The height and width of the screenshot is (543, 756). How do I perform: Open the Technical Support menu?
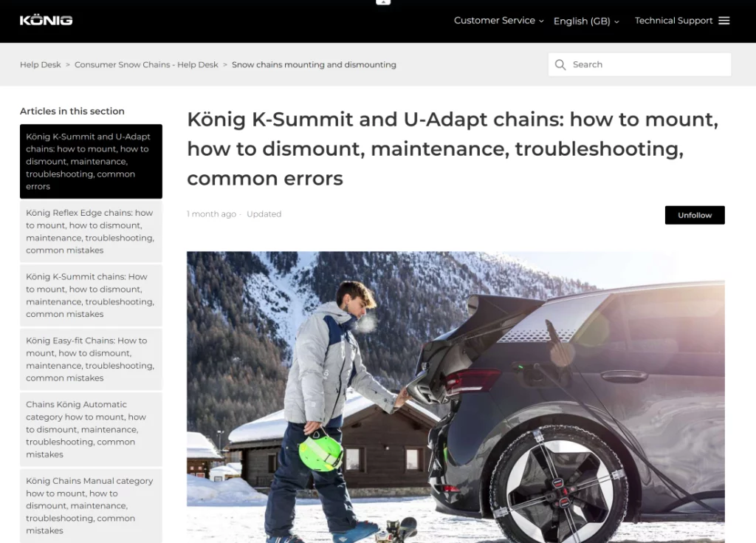pos(673,21)
